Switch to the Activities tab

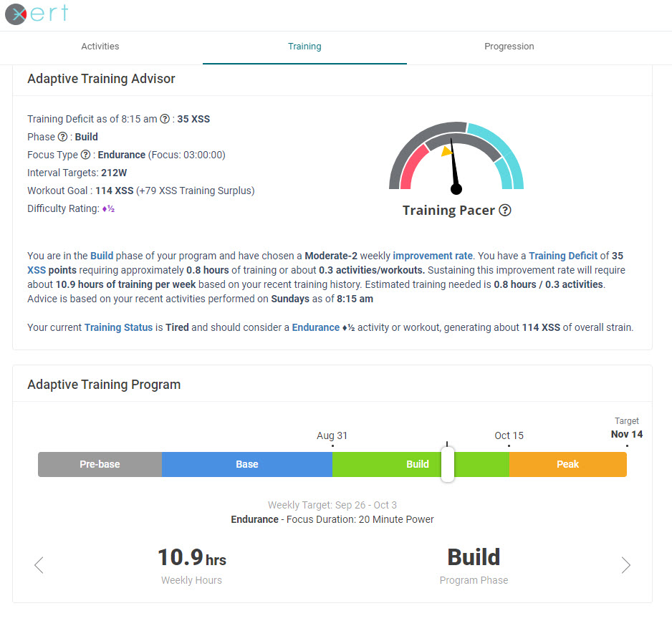click(100, 46)
